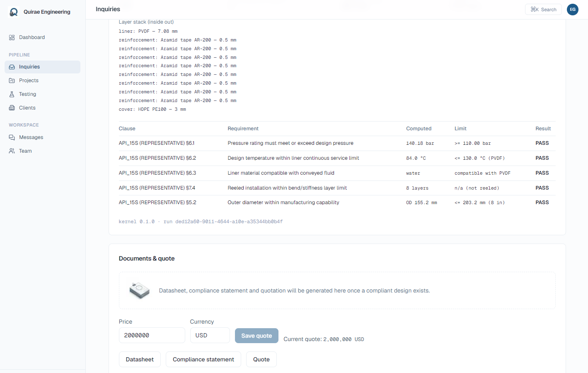Image resolution: width=588 pixels, height=373 pixels.
Task: Click the clause §5.2 cell
Action: 157,202
